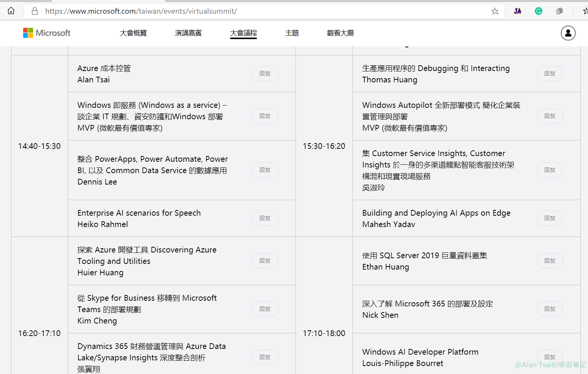
Task: Replay the Dynamics 365 財務營運 session
Action: coord(265,357)
